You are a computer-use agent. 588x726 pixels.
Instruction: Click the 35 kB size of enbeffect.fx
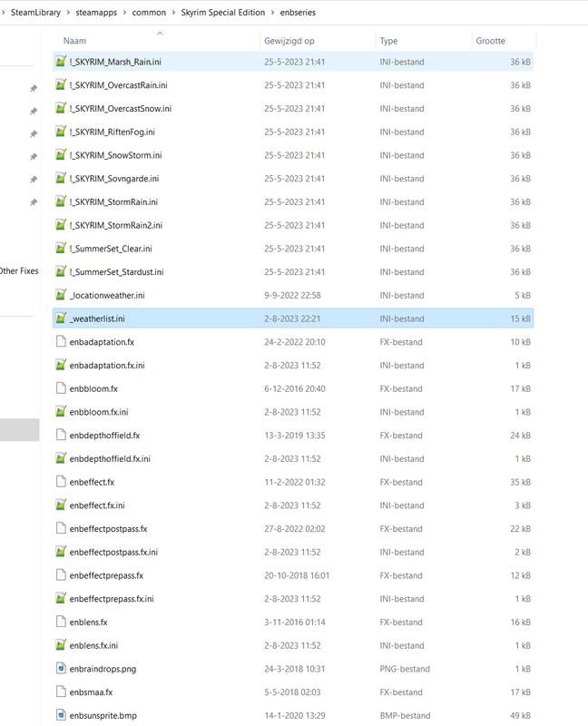521,482
